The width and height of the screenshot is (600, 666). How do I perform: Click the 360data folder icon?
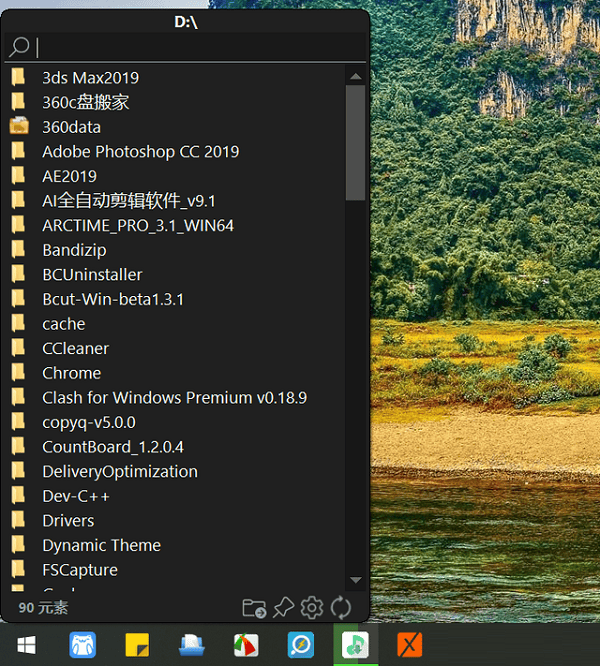[x=19, y=126]
